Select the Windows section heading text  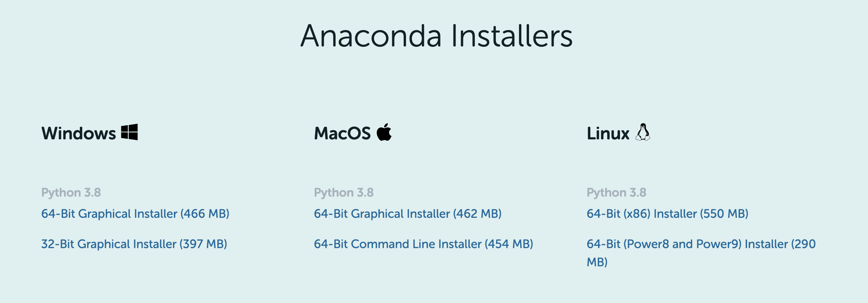[79, 133]
